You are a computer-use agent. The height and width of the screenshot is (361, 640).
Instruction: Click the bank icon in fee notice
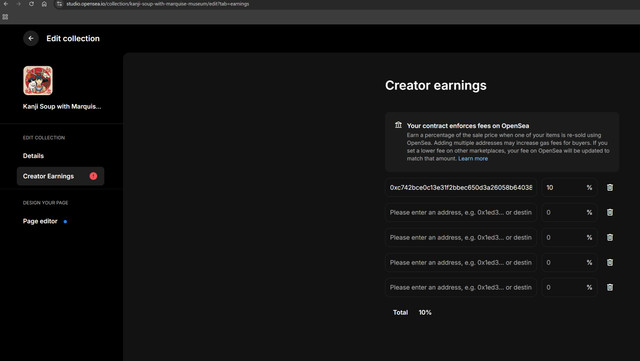398,125
